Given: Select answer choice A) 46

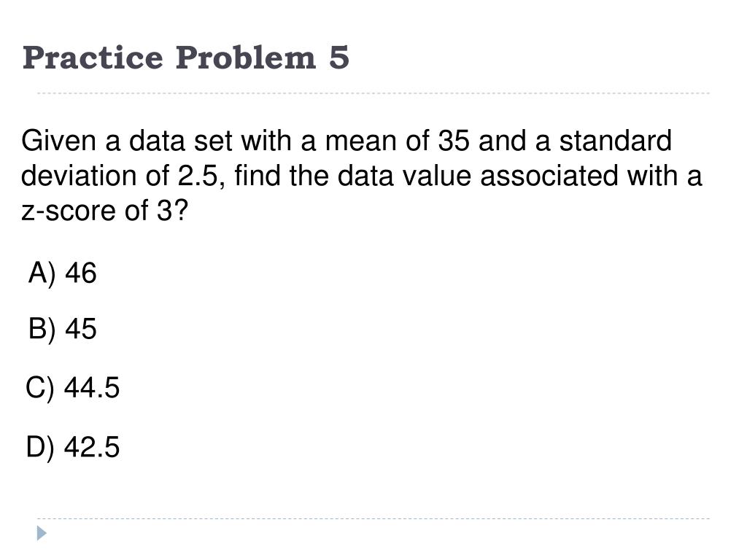Looking at the screenshot, I should click(63, 274).
